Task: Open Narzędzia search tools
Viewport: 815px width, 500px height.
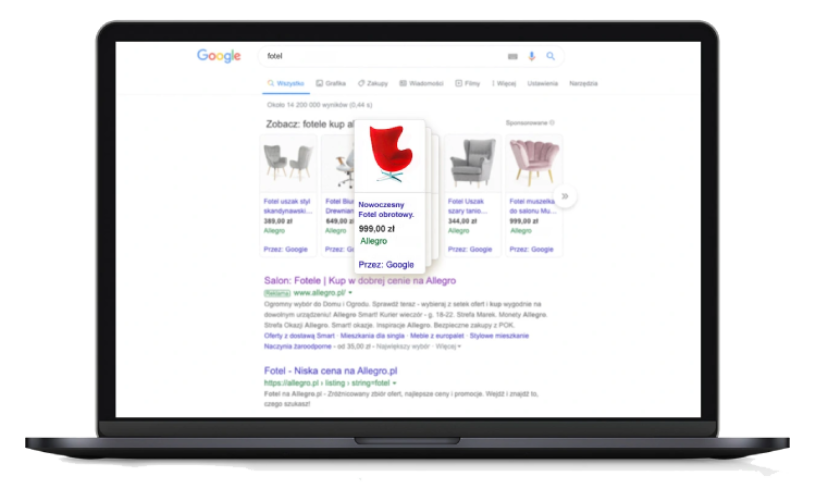Action: coord(583,83)
